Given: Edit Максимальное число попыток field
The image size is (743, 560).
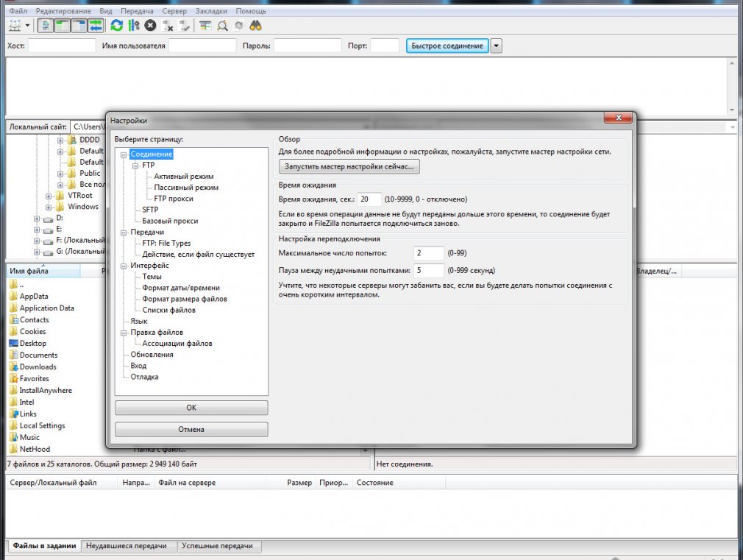Looking at the screenshot, I should coord(429,253).
